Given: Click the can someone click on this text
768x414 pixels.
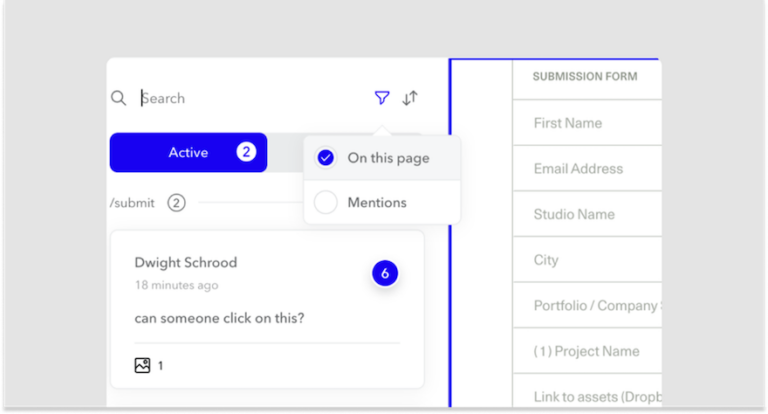Looking at the screenshot, I should click(219, 318).
